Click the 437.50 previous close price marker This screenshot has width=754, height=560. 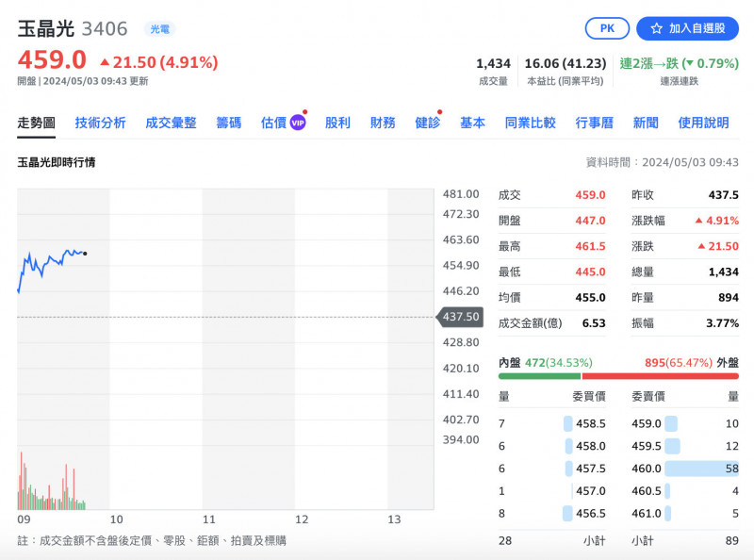coord(460,317)
